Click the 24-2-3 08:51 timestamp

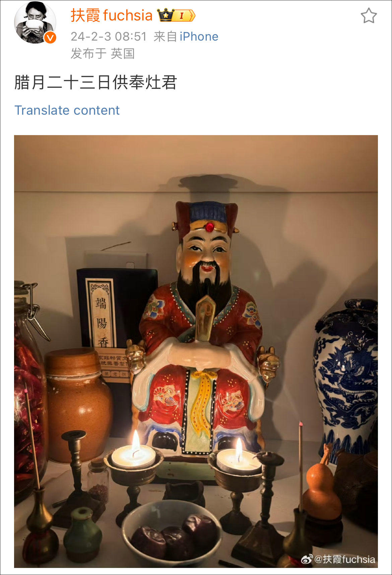point(109,37)
